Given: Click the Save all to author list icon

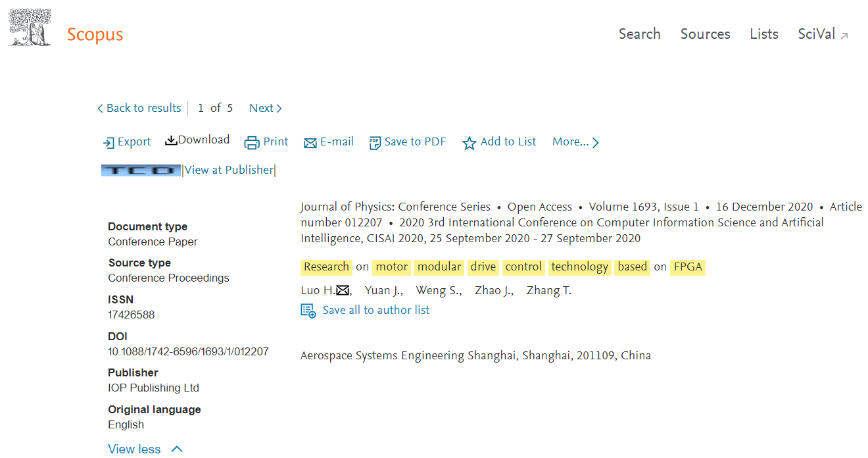Looking at the screenshot, I should (x=308, y=311).
